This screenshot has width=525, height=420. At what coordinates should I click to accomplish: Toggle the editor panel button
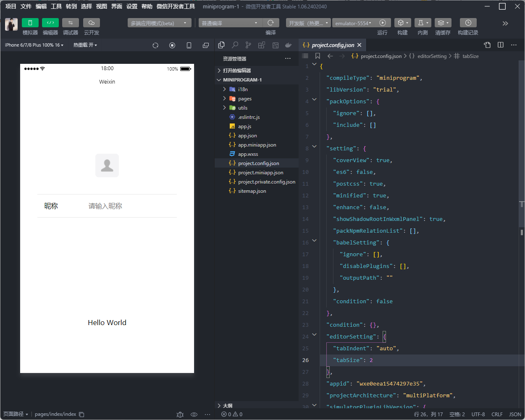tap(50, 23)
